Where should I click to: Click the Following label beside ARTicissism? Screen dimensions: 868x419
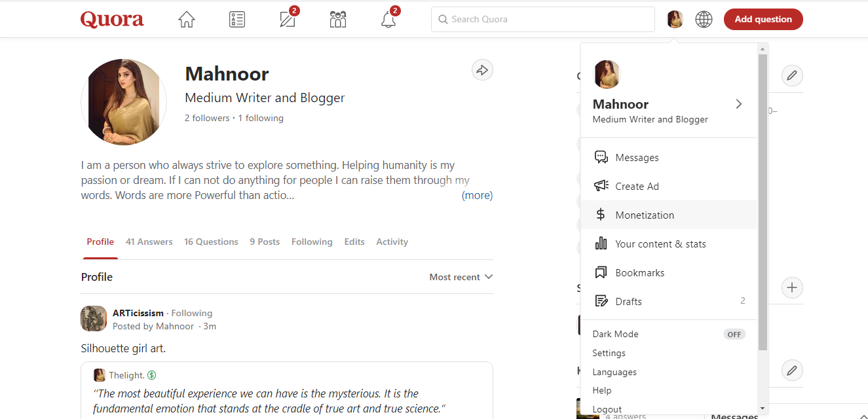[192, 313]
